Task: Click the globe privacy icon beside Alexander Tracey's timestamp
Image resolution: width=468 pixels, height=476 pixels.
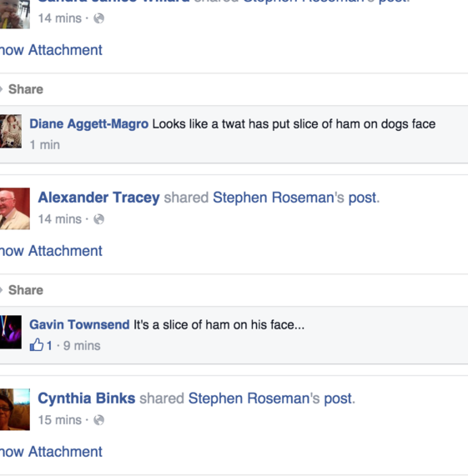Action: click(x=98, y=219)
